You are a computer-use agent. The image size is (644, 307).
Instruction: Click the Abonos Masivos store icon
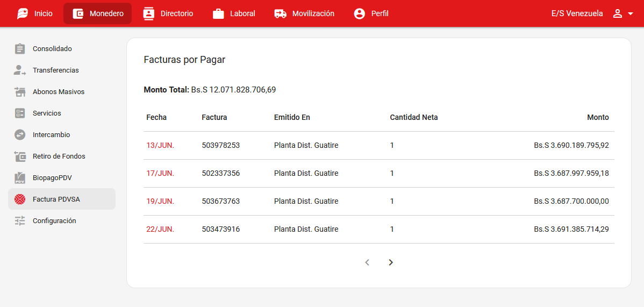[20, 91]
